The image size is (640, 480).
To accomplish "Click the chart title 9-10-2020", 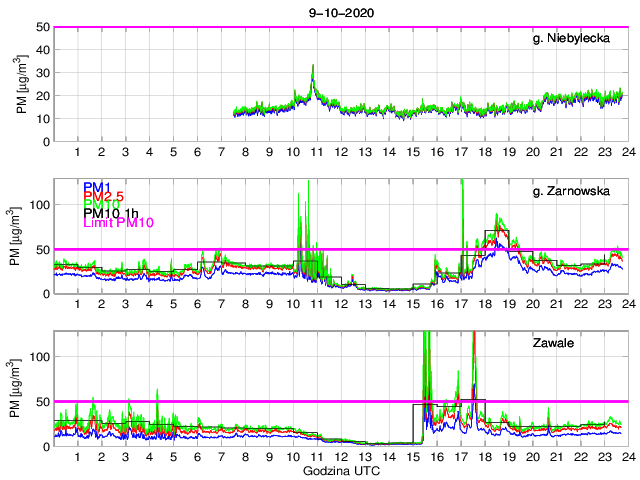I will pos(341,13).
